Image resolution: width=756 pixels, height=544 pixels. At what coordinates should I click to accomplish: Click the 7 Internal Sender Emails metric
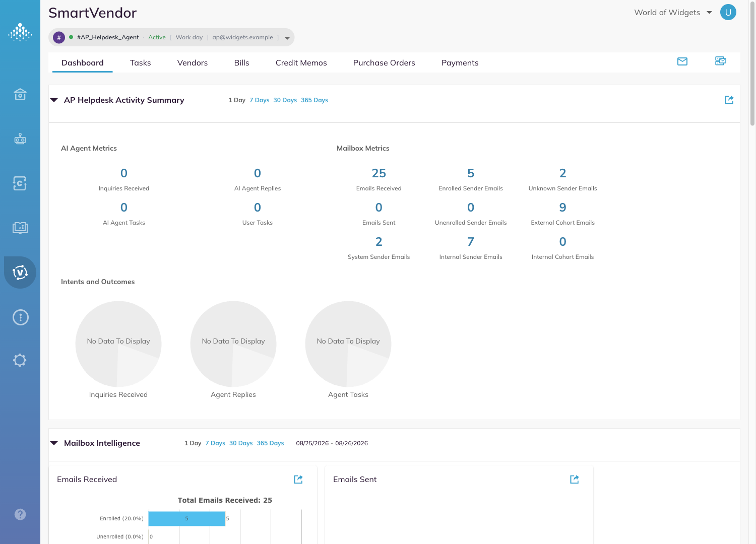[471, 242]
